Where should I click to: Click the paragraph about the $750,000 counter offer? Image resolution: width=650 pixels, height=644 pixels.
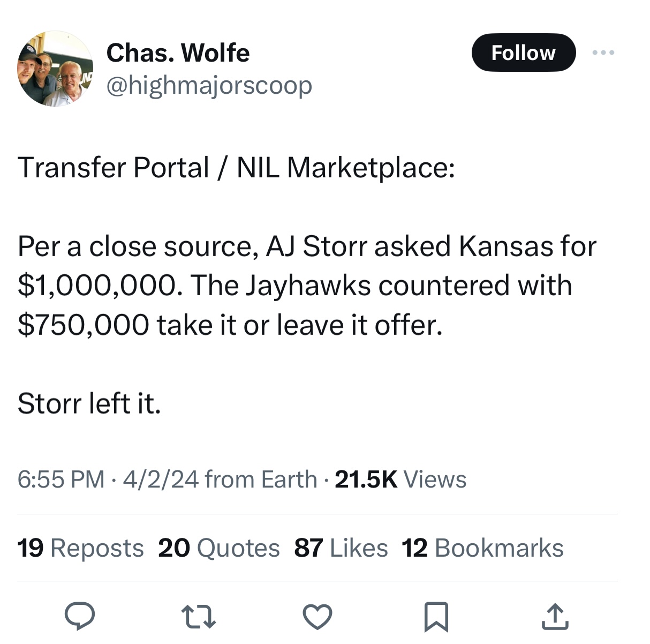[306, 286]
